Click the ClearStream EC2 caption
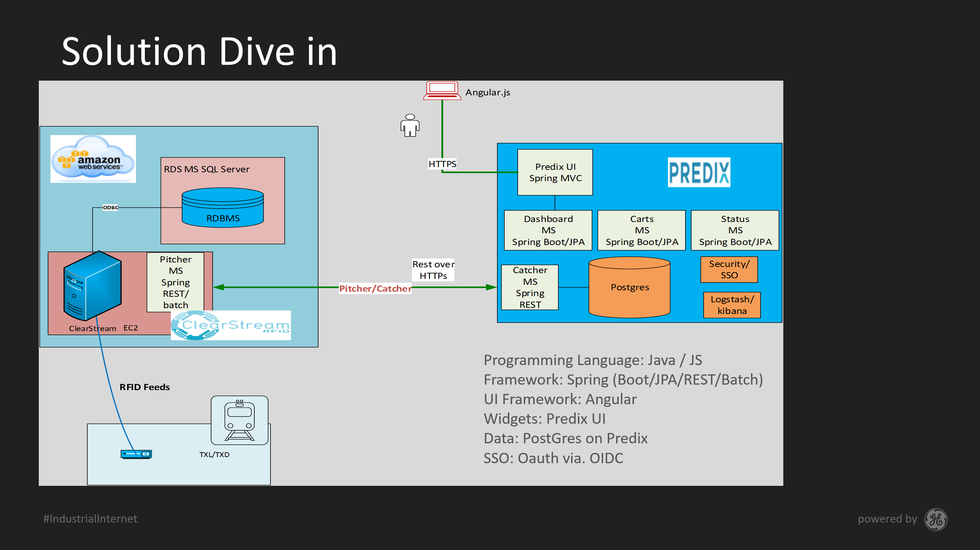980x550 pixels. click(x=103, y=328)
